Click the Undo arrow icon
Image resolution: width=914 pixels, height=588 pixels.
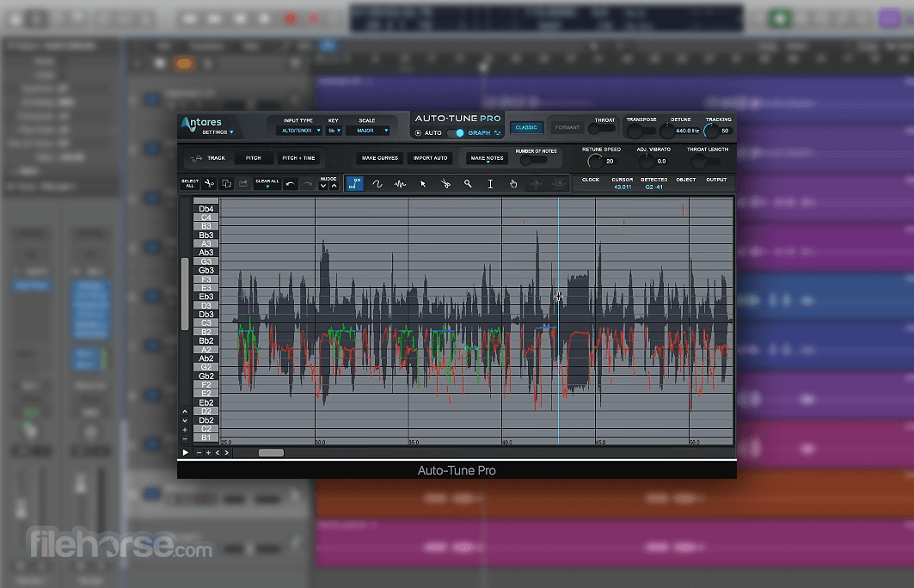point(290,184)
